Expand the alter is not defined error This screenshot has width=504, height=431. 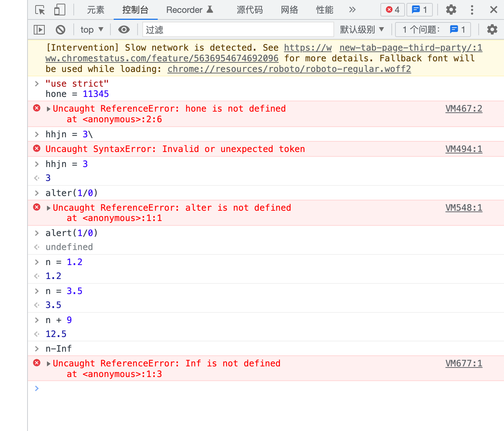click(49, 208)
